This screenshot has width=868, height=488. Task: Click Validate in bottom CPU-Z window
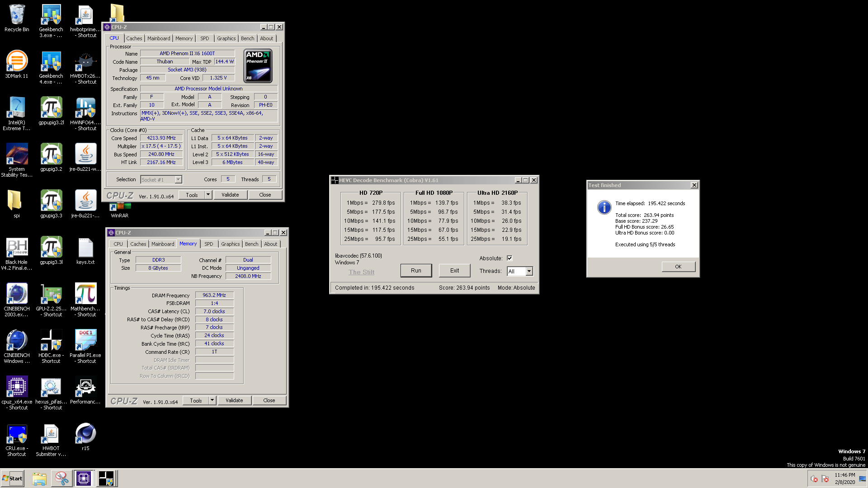pyautogui.click(x=234, y=400)
